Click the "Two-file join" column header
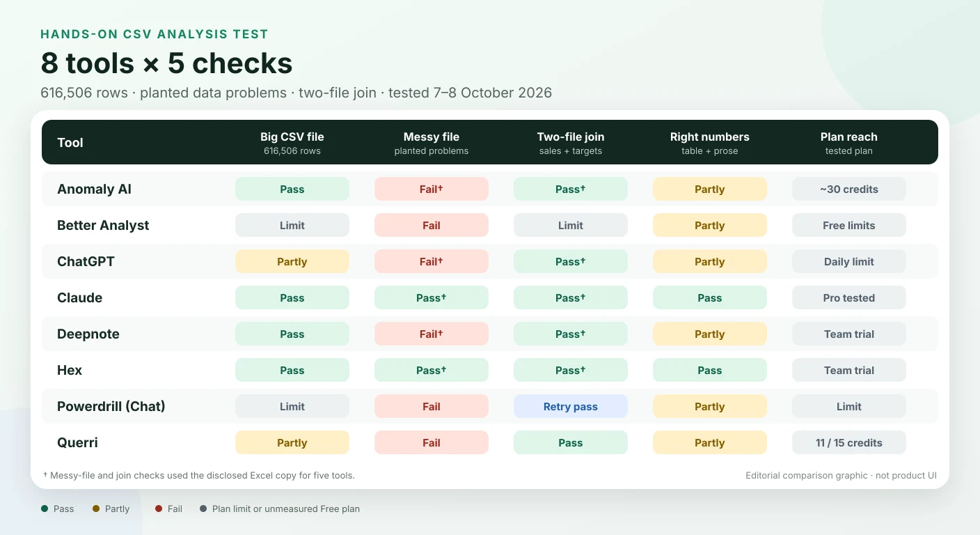Image resolution: width=980 pixels, height=535 pixels. point(571,142)
